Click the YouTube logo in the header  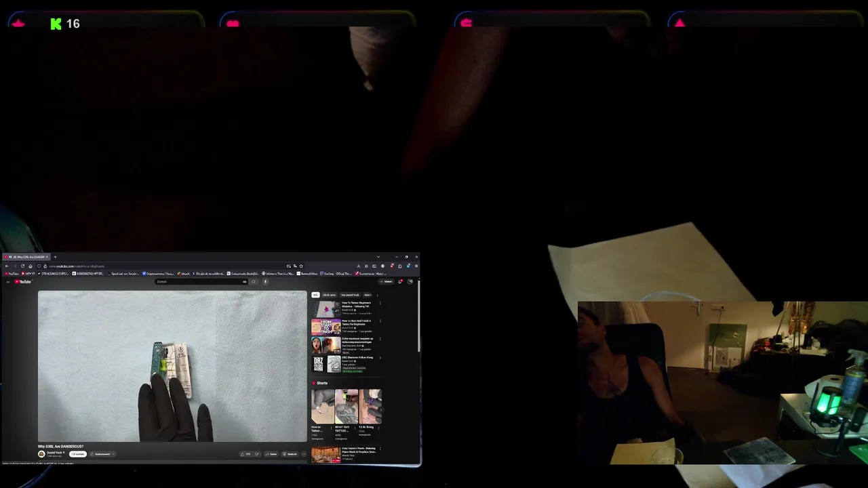point(22,282)
